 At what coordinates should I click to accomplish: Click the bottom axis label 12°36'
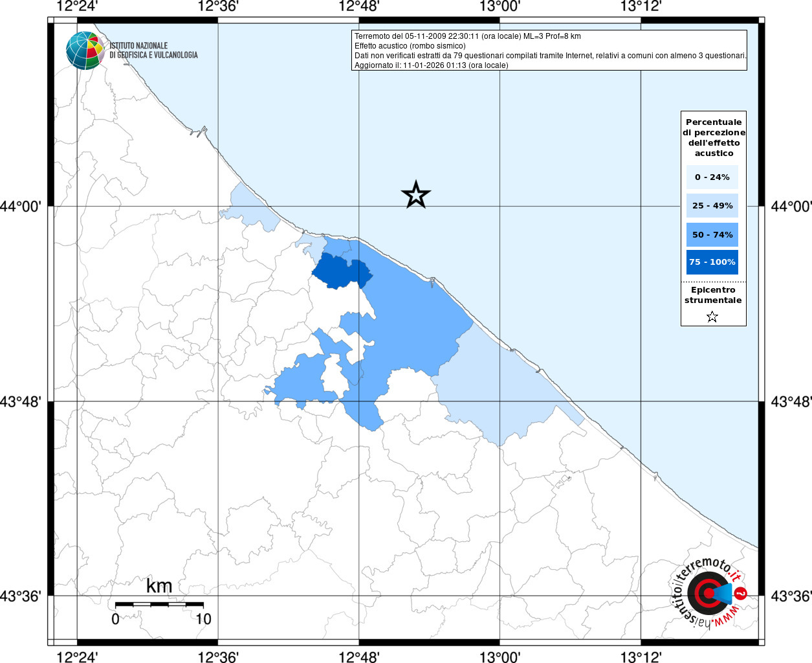point(218,657)
